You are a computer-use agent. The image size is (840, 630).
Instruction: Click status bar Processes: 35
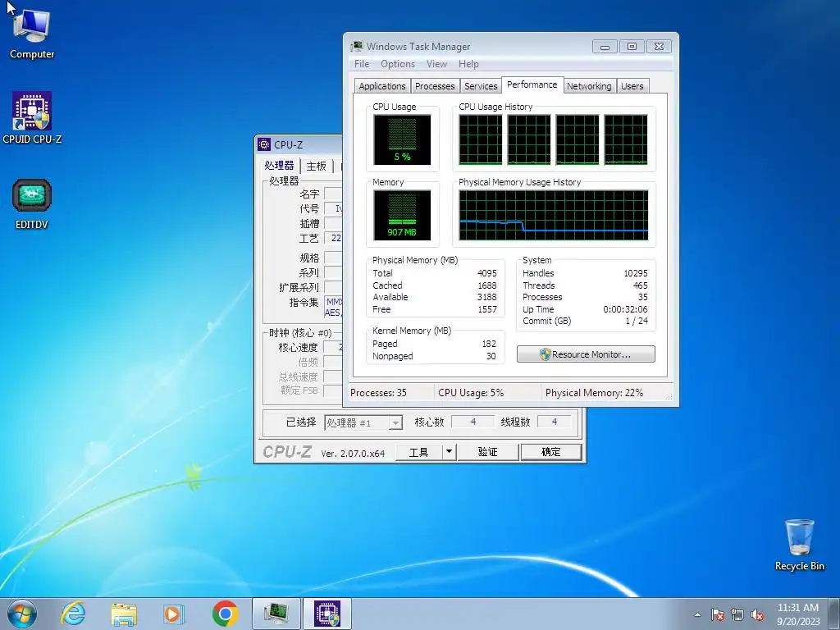tap(378, 393)
